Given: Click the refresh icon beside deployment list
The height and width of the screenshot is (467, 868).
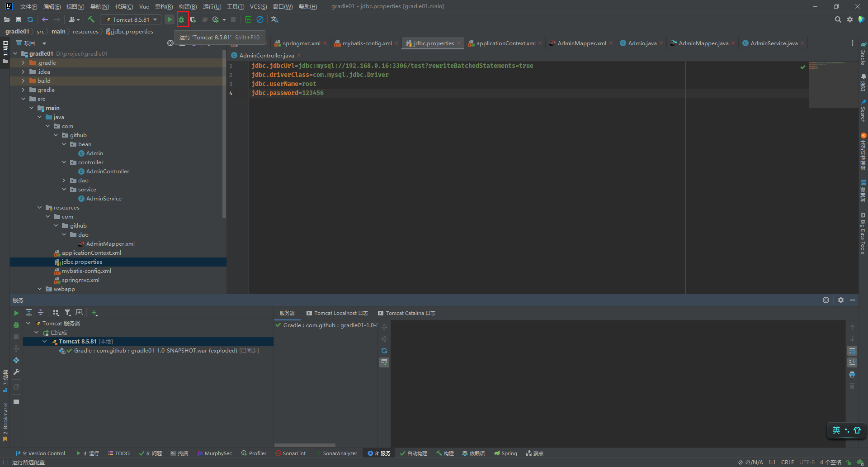Looking at the screenshot, I should 384,351.
